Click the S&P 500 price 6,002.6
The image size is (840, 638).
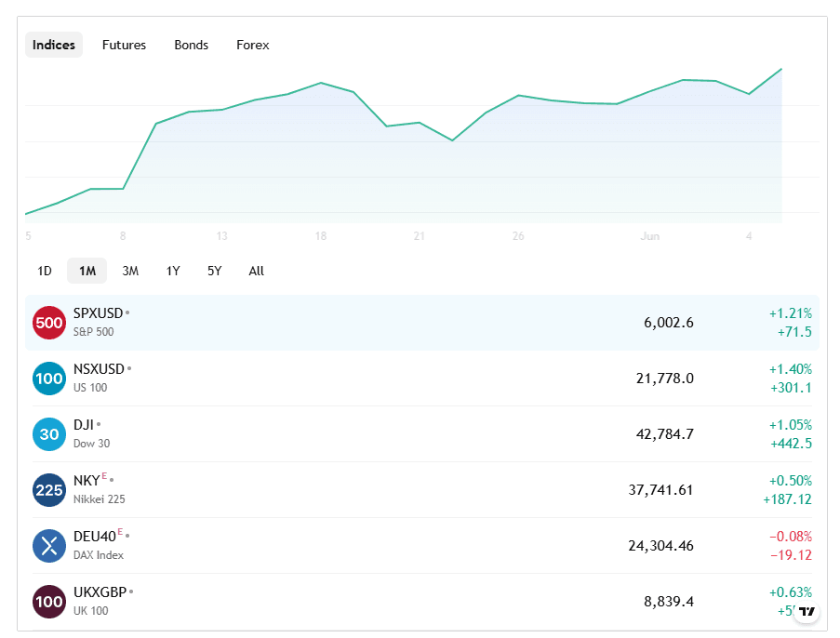669,323
